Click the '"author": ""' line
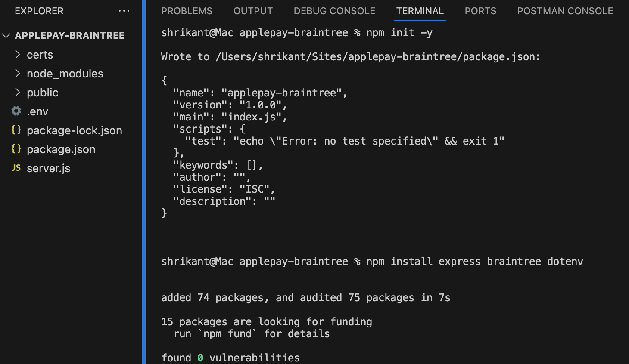The height and width of the screenshot is (364, 629). (x=212, y=177)
